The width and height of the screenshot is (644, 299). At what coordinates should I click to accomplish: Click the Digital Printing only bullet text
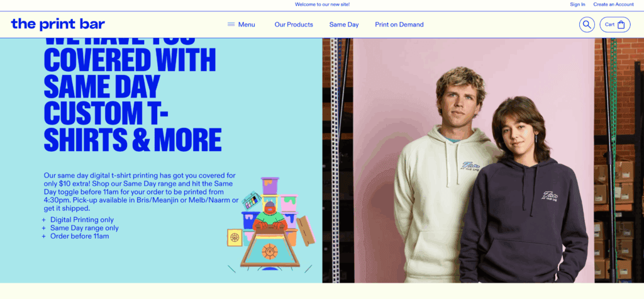click(82, 220)
